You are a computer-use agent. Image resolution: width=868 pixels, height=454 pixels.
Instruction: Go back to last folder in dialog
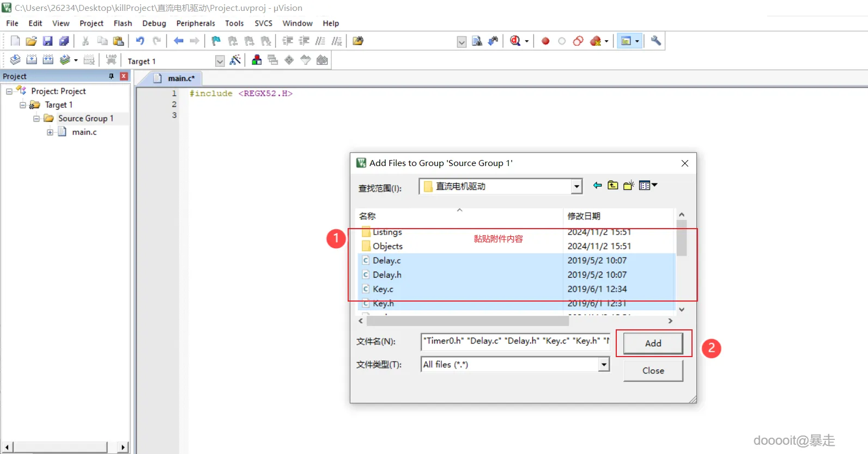tap(598, 185)
